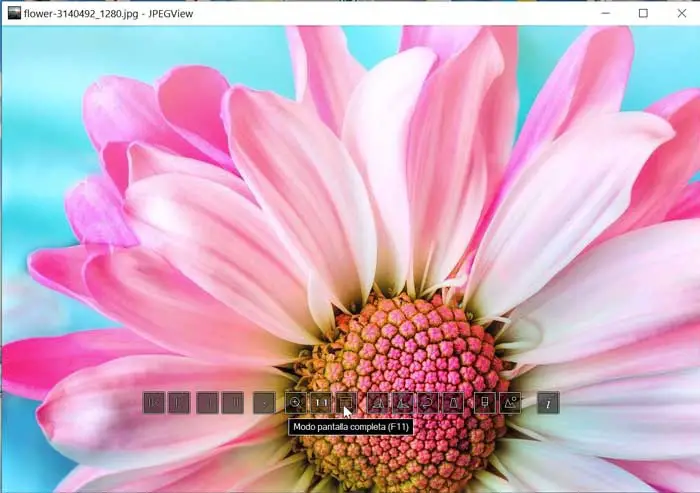Click the JPEGView app icon in title bar
700x493 pixels.
[x=14, y=13]
